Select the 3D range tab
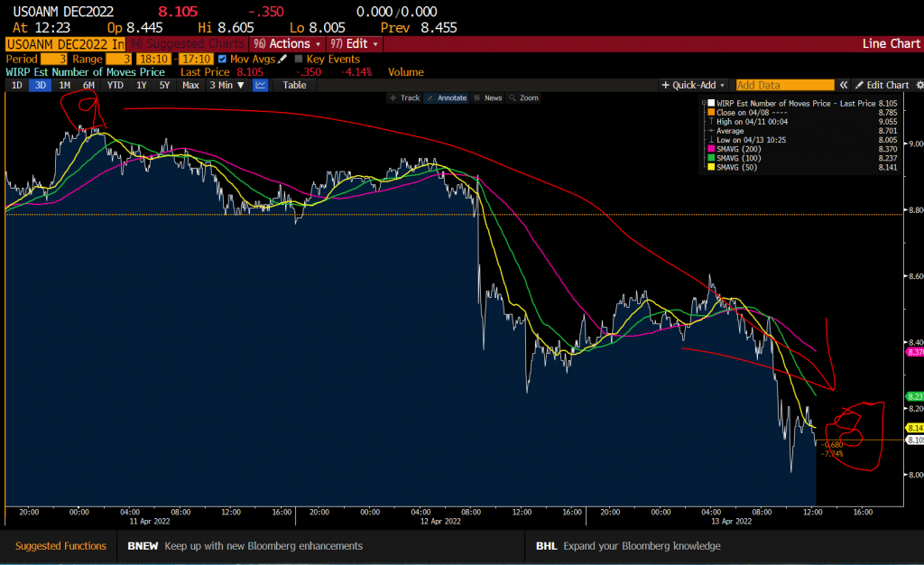This screenshot has height=565, width=924. (40, 86)
